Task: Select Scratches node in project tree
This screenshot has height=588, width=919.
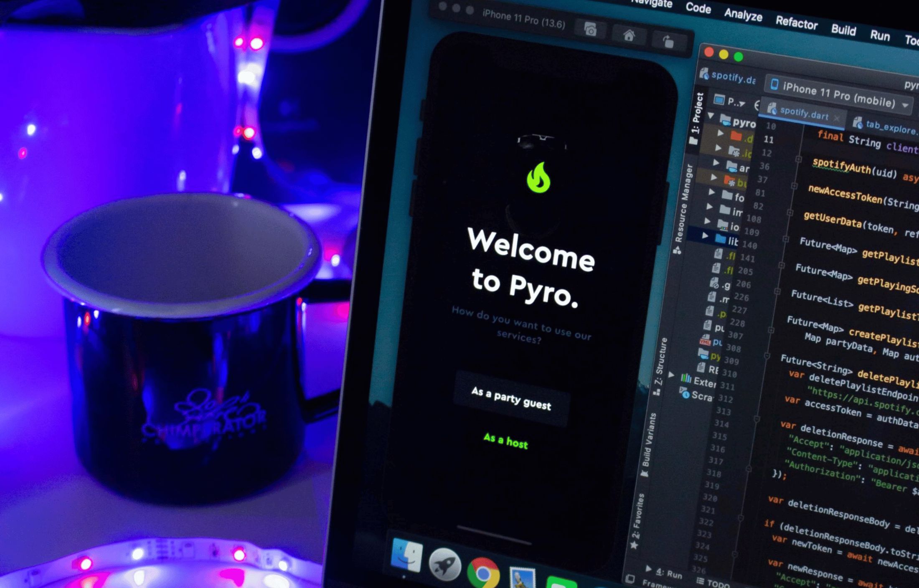Action: click(x=696, y=394)
